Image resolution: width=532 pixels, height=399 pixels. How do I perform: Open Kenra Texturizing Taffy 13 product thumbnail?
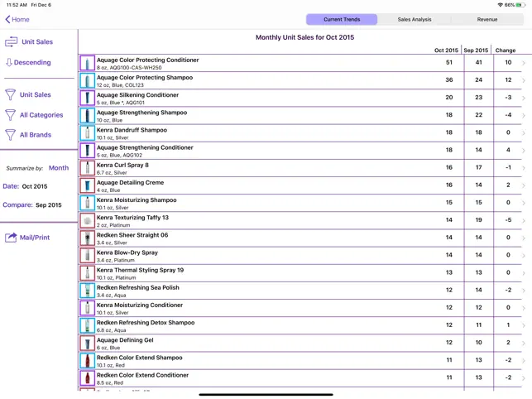pos(87,221)
